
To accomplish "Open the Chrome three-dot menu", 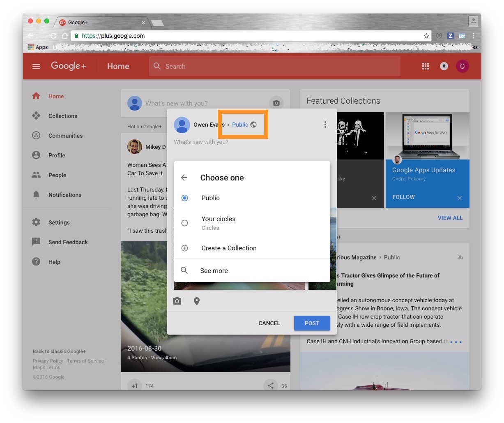I will 473,36.
